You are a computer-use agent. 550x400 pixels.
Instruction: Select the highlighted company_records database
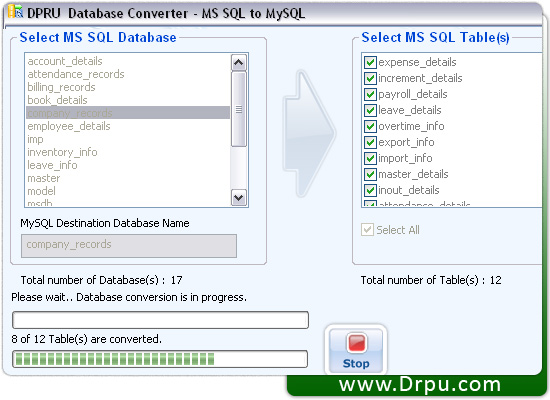128,113
